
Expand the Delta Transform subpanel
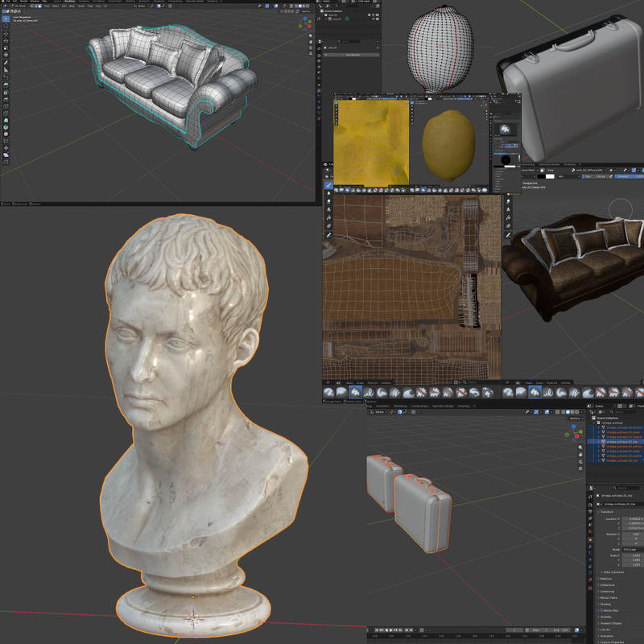(x=612, y=572)
